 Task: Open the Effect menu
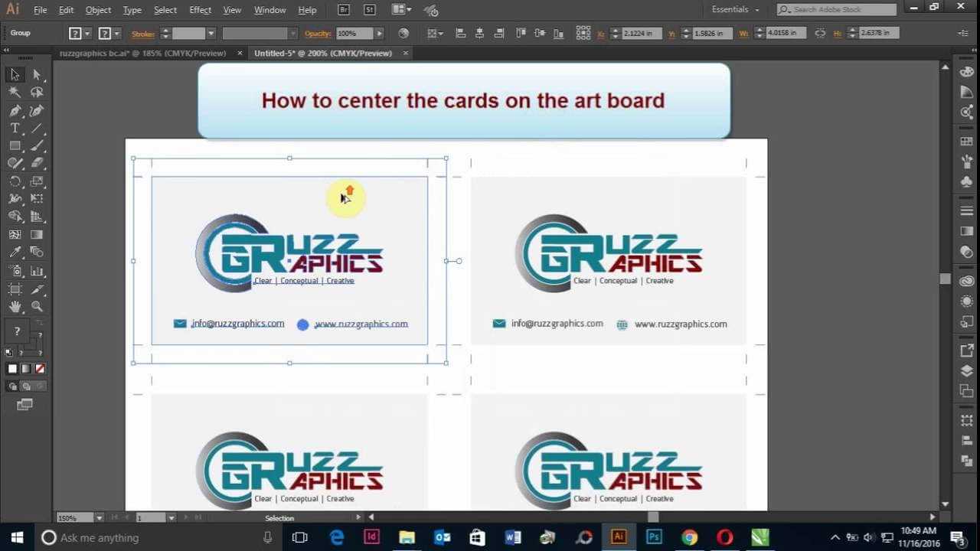[200, 10]
